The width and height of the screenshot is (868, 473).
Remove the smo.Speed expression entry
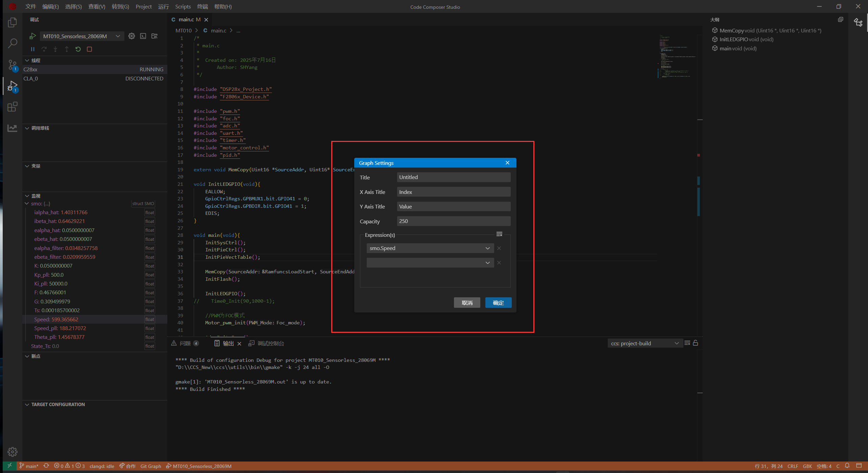click(499, 248)
